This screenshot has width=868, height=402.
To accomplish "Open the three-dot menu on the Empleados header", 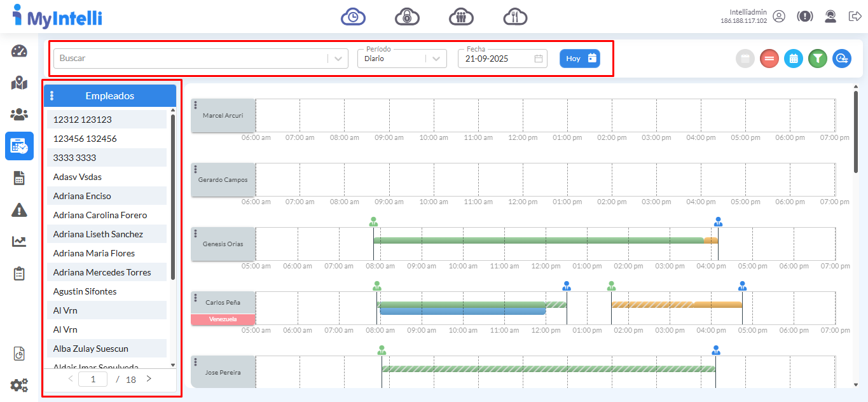I will pos(52,96).
